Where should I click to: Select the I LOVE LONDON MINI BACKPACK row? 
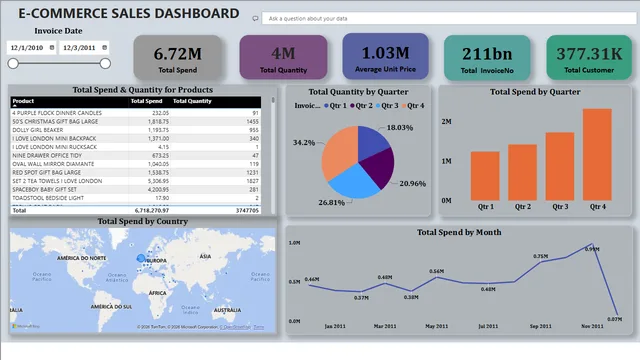click(136, 138)
